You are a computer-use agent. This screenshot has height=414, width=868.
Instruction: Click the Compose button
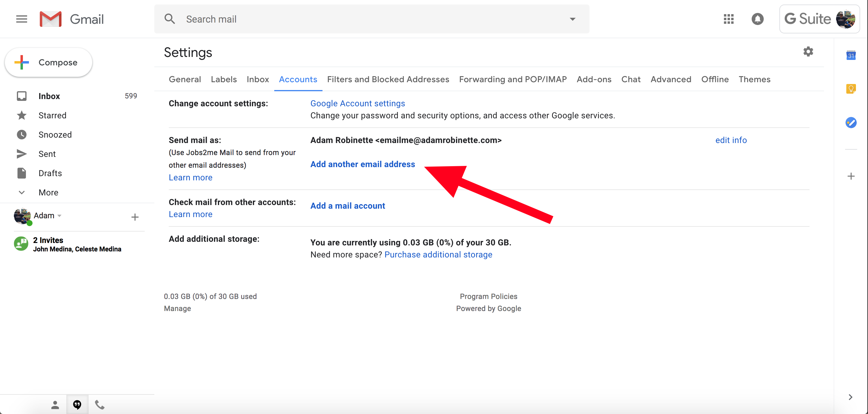[49, 63]
